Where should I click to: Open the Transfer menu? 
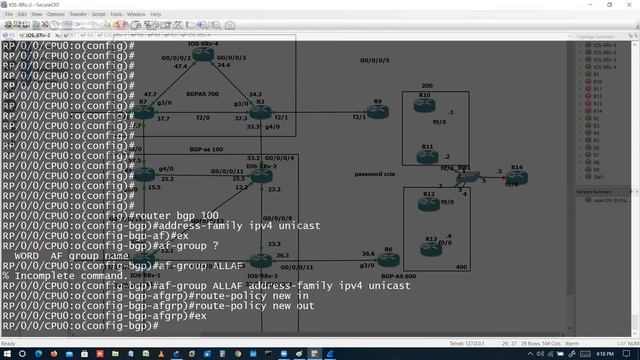tap(78, 14)
